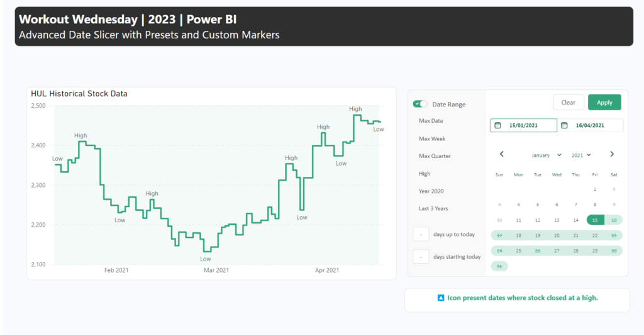Toggle the Date Range switch
Screen dimensions: 644x335
tap(419, 104)
